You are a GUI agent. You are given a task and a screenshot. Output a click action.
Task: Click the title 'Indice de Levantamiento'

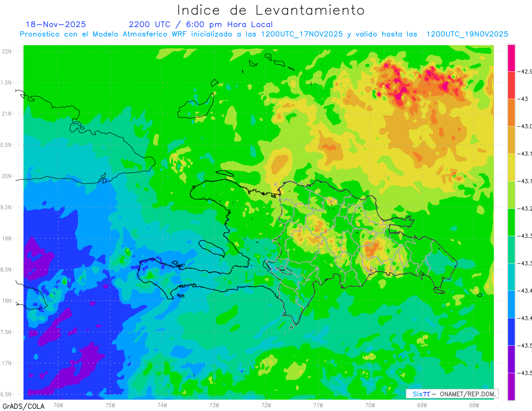point(271,10)
